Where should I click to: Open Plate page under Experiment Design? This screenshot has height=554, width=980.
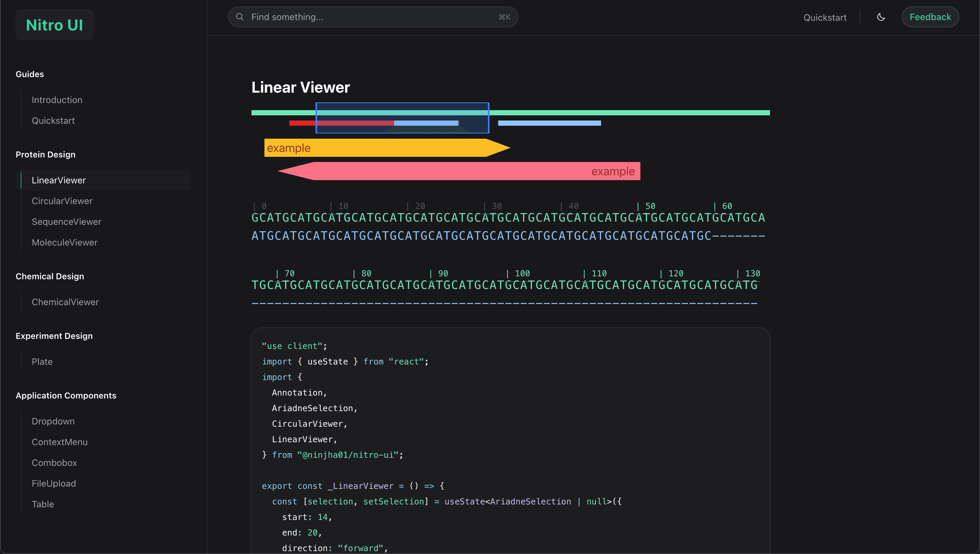coord(42,362)
